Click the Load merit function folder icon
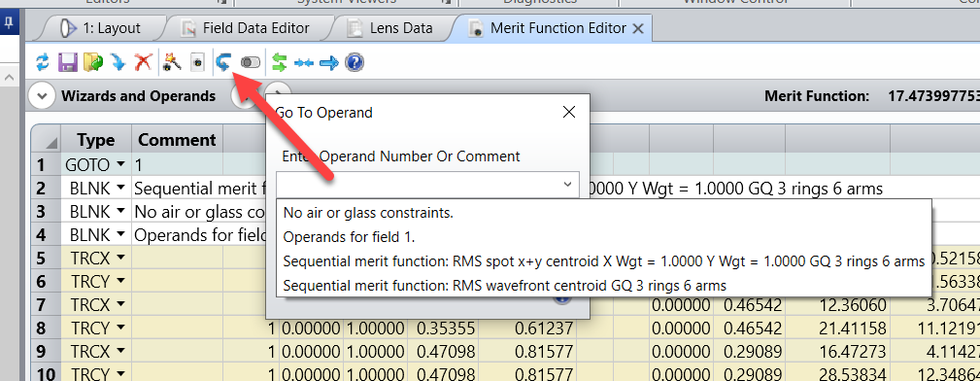This screenshot has height=381, width=980. coord(93,62)
